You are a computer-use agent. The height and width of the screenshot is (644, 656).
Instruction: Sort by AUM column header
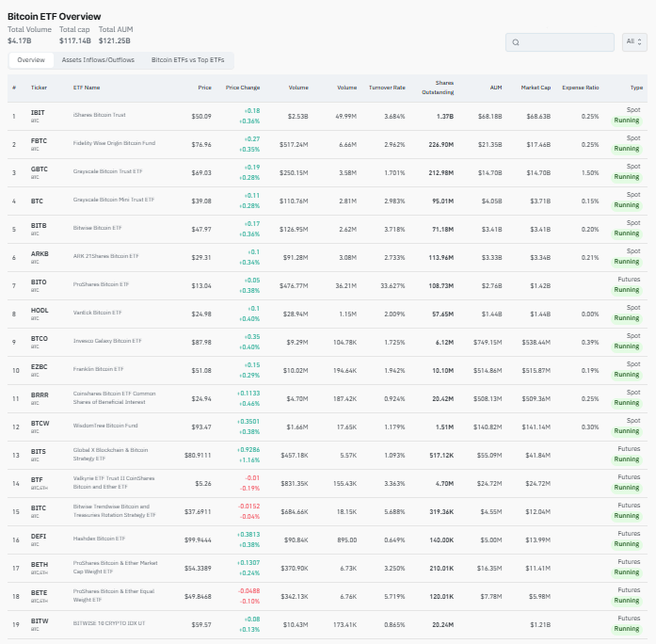(x=496, y=88)
